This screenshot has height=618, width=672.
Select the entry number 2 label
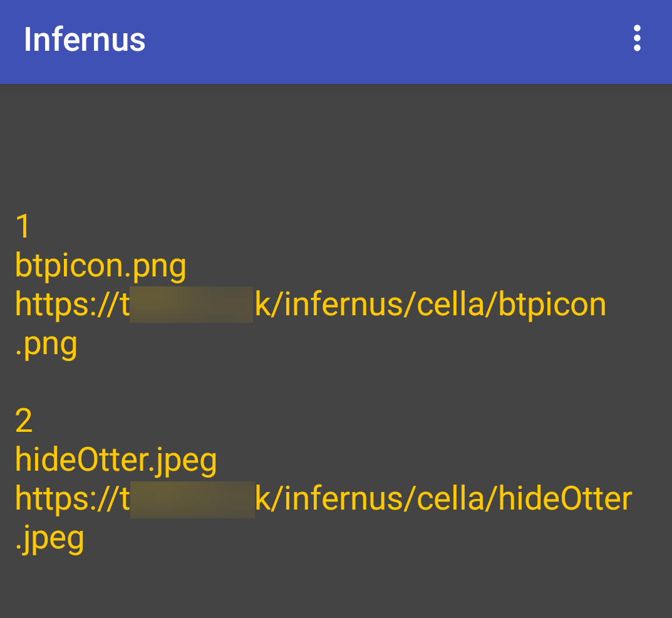click(x=24, y=421)
